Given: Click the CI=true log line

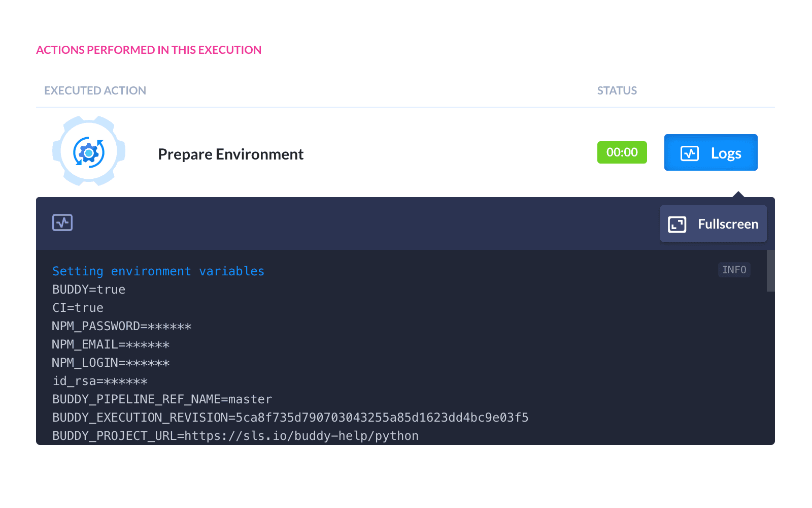Looking at the screenshot, I should (78, 308).
